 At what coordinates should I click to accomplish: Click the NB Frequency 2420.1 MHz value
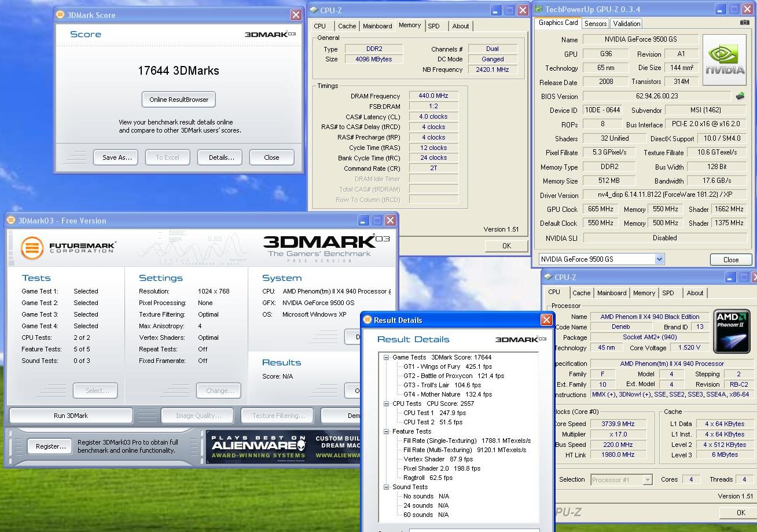pos(493,69)
